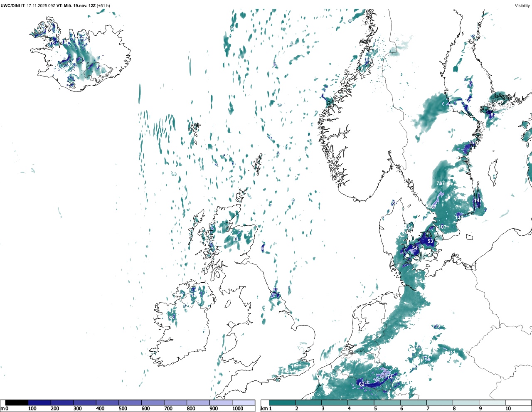Select the 300–400 m legend swatch
532x412 pixels.
(85, 402)
